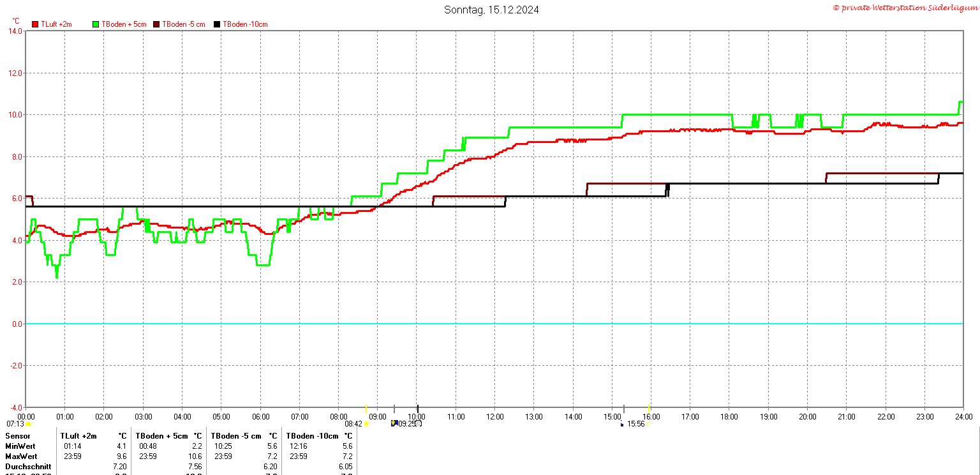This screenshot has height=475, width=980.
Task: Click the yellow sun icon beside 07:13
Action: click(x=28, y=424)
